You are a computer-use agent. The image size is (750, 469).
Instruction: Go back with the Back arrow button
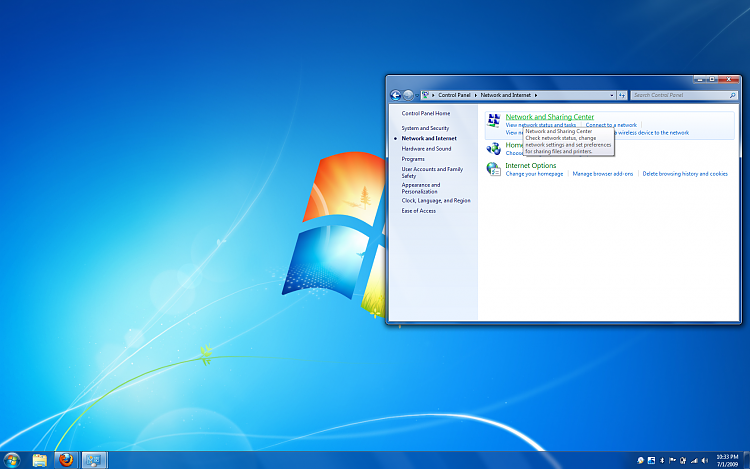coord(396,95)
